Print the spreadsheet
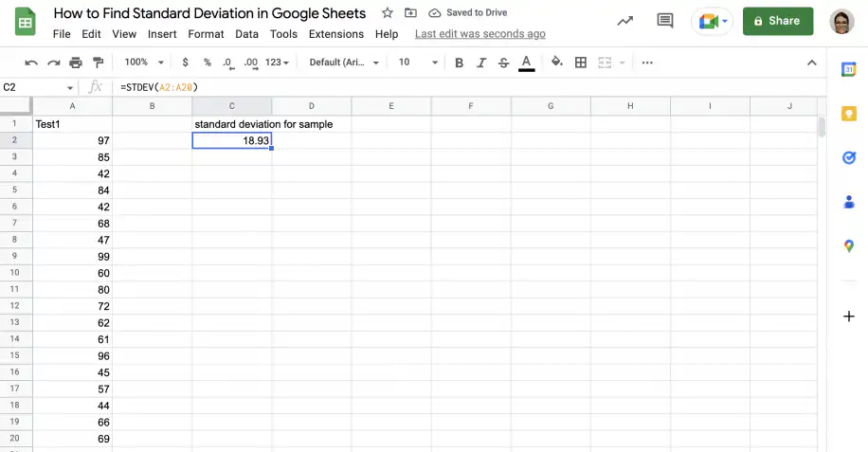The height and width of the screenshot is (452, 868). [76, 63]
